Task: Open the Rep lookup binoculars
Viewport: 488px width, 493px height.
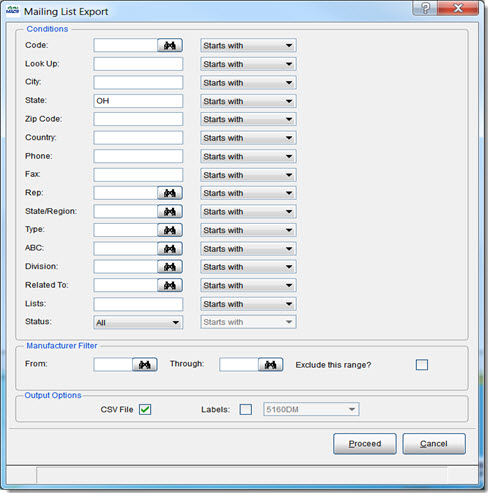Action: click(x=170, y=193)
